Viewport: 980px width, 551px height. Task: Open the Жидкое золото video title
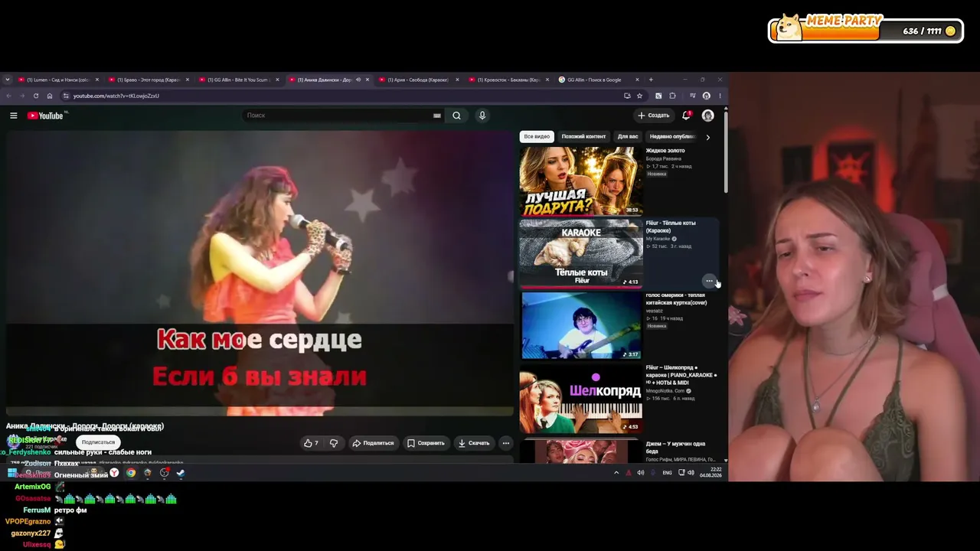tap(665, 151)
